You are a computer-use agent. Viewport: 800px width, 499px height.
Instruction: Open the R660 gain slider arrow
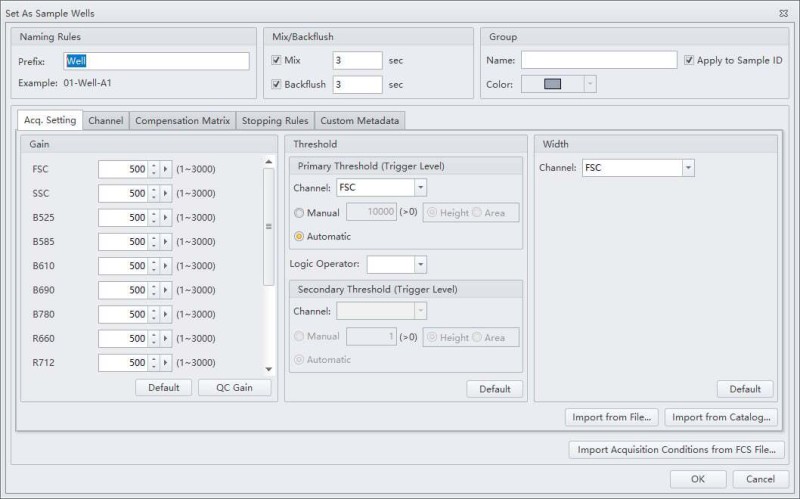165,339
